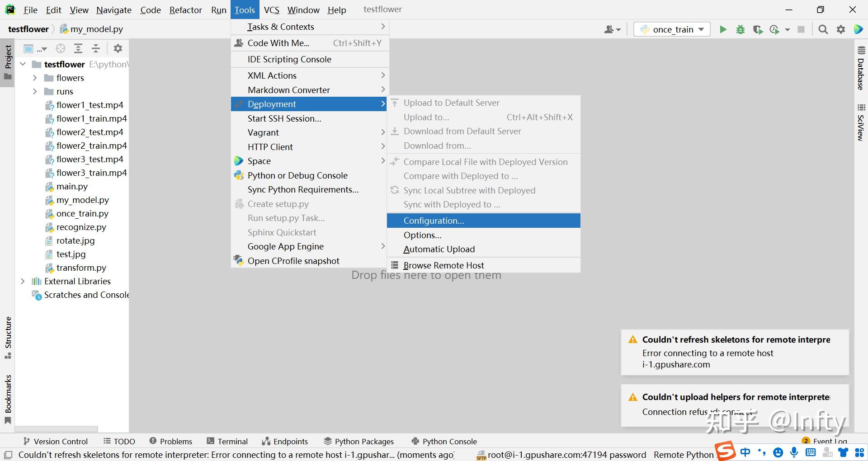The image size is (868, 461).
Task: Open the Structure tool window
Action: (8, 337)
